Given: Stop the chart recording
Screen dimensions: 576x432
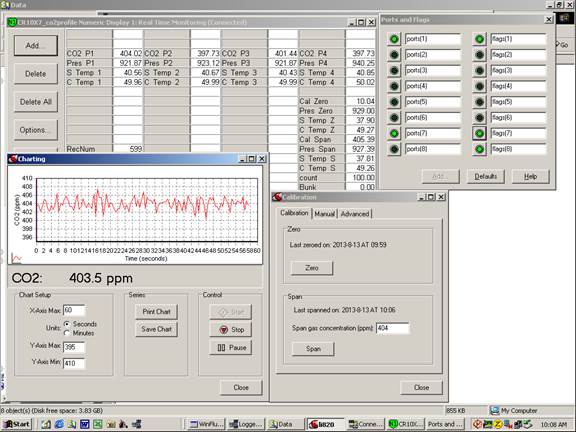Looking at the screenshot, I should coord(231,330).
